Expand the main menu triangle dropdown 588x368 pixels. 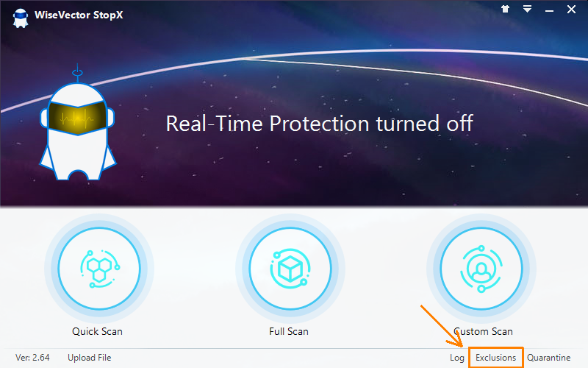point(527,9)
